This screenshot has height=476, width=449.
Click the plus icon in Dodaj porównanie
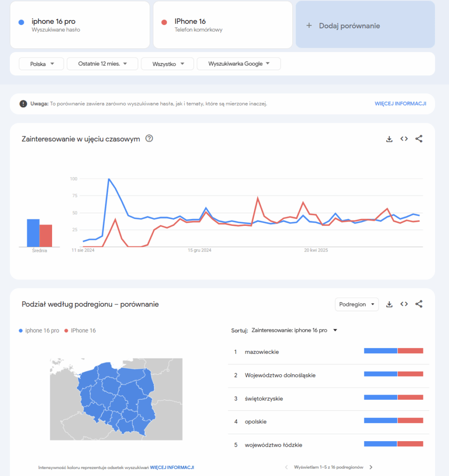tap(309, 26)
